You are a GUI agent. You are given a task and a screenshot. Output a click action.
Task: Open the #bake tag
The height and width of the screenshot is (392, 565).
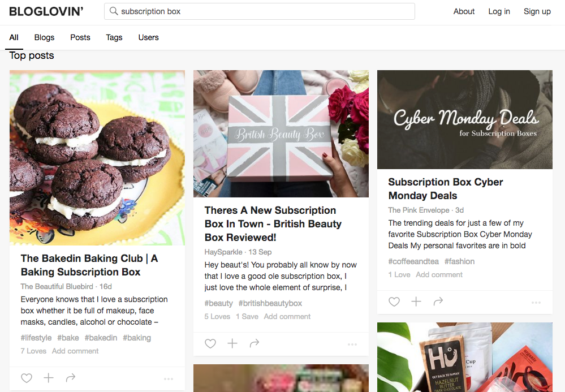pyautogui.click(x=68, y=338)
